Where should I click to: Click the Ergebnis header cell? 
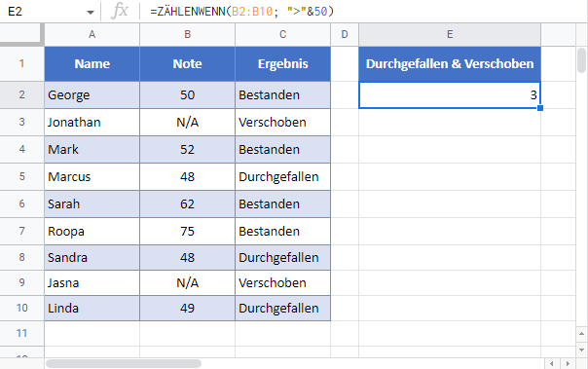click(x=282, y=64)
